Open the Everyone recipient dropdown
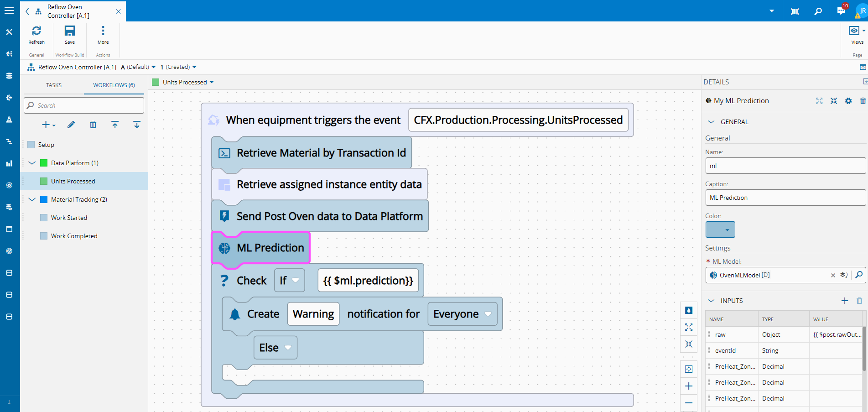868x412 pixels. click(462, 314)
